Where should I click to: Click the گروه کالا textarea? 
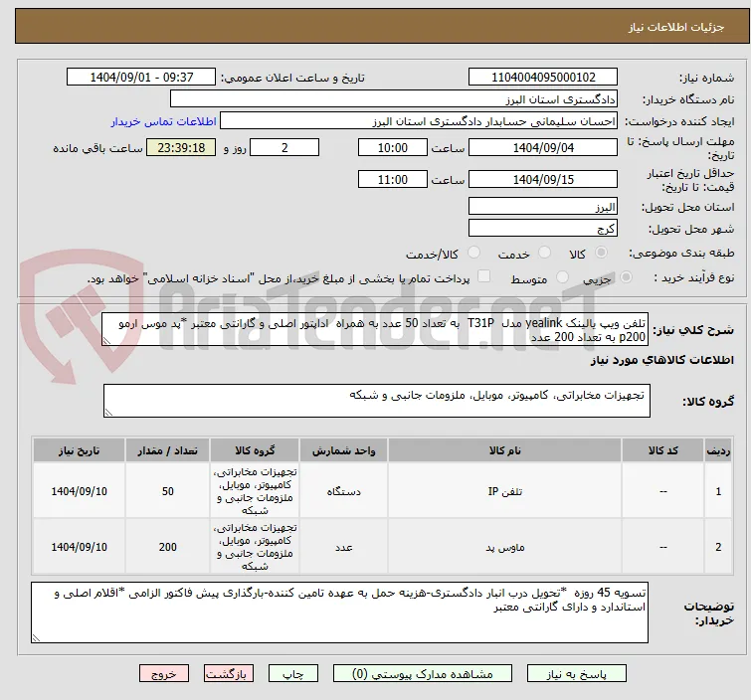pos(376,401)
